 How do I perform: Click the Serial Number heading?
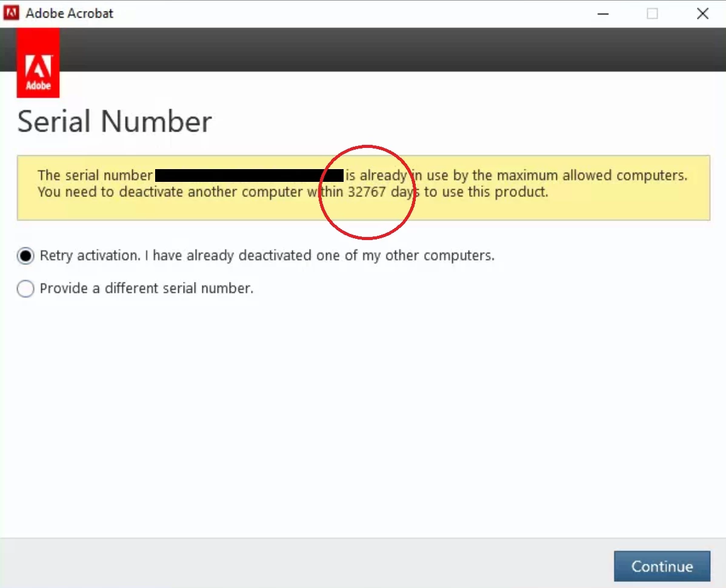tap(115, 121)
